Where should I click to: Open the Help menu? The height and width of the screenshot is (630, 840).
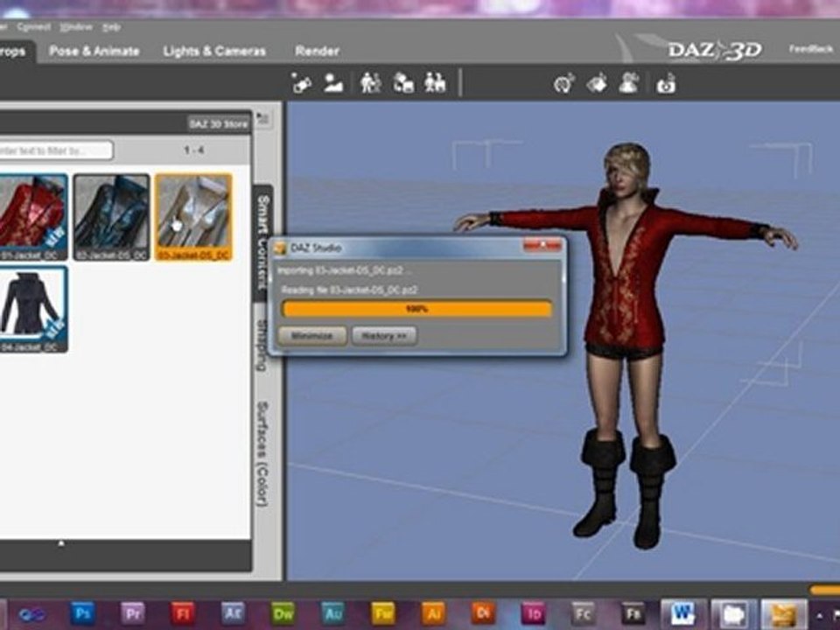[x=111, y=27]
